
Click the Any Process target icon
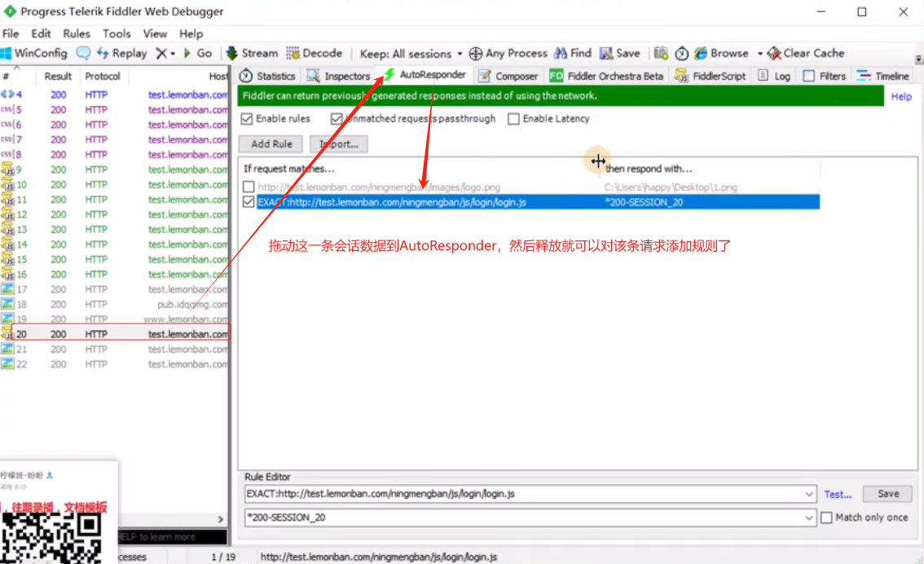[475, 54]
